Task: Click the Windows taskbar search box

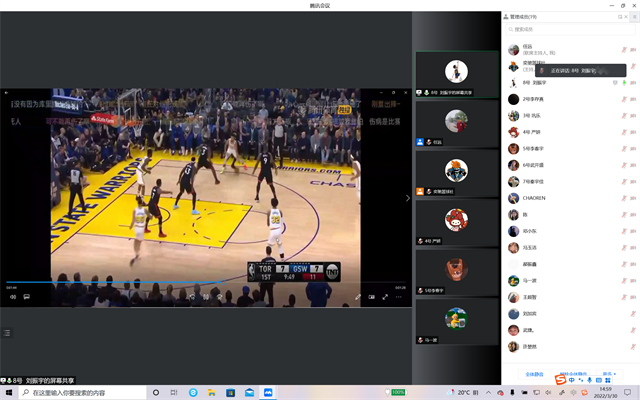Action: [82, 392]
